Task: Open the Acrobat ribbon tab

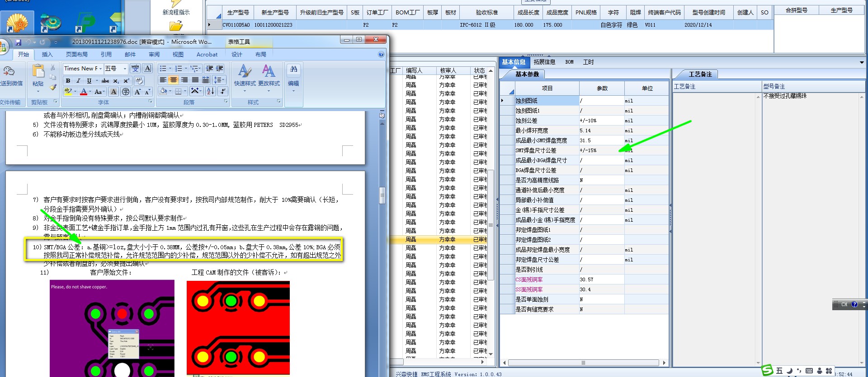Action: pyautogui.click(x=207, y=54)
